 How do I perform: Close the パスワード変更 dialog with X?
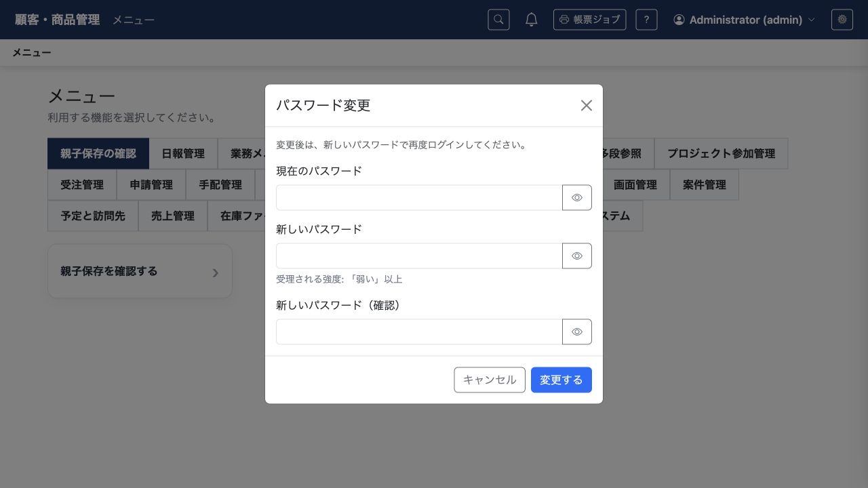coord(587,105)
